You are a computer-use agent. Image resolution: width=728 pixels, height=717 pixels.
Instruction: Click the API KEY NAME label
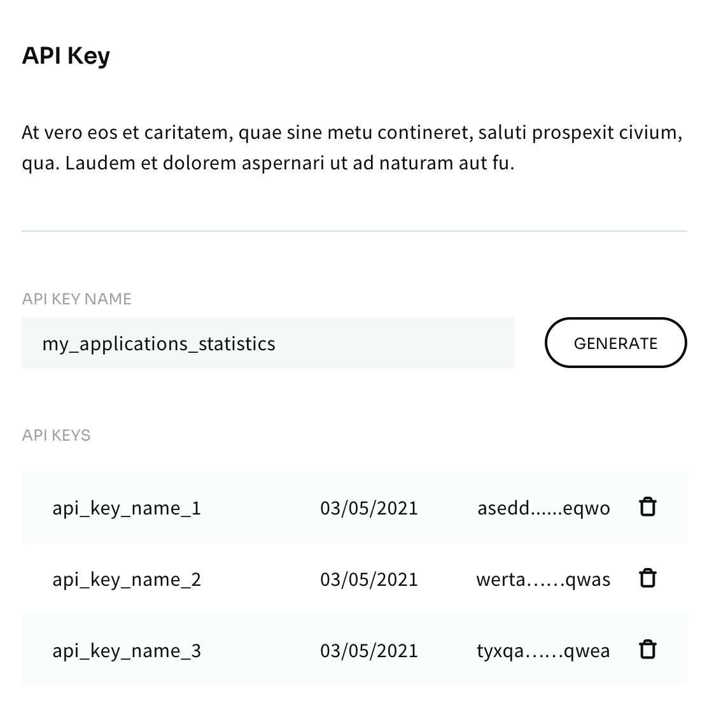click(76, 298)
